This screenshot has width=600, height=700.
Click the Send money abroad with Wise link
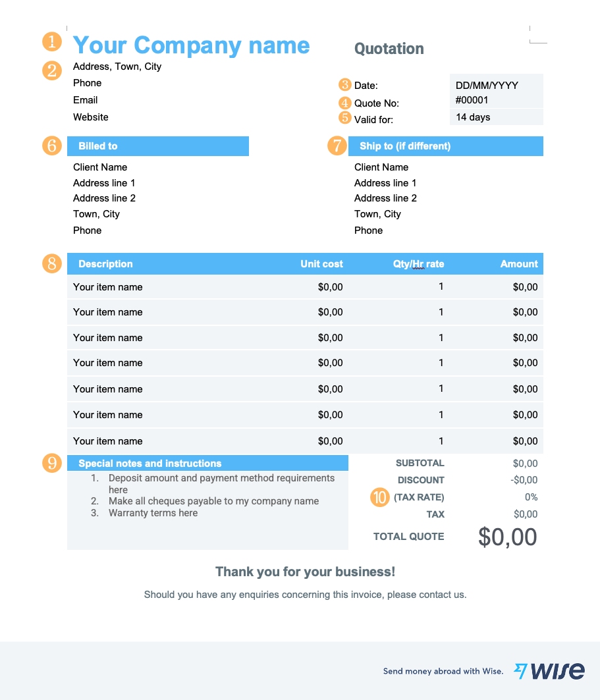[443, 671]
